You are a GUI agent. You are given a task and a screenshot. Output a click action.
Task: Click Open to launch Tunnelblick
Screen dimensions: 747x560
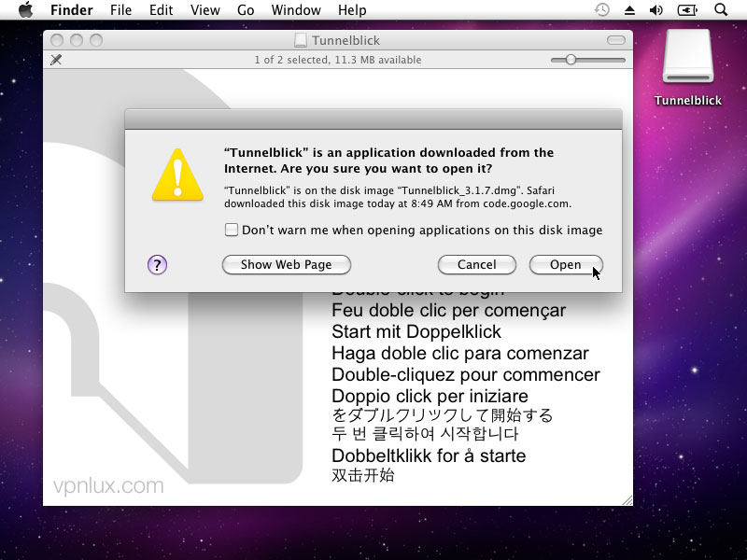click(x=566, y=265)
